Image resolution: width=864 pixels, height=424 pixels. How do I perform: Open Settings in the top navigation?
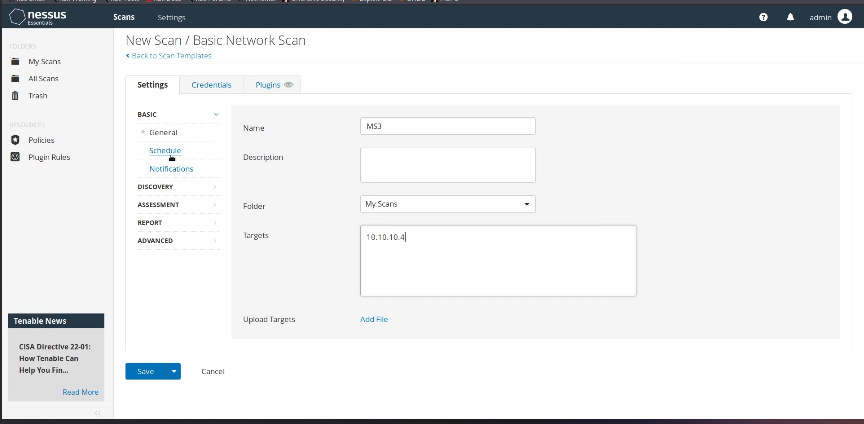click(x=171, y=17)
